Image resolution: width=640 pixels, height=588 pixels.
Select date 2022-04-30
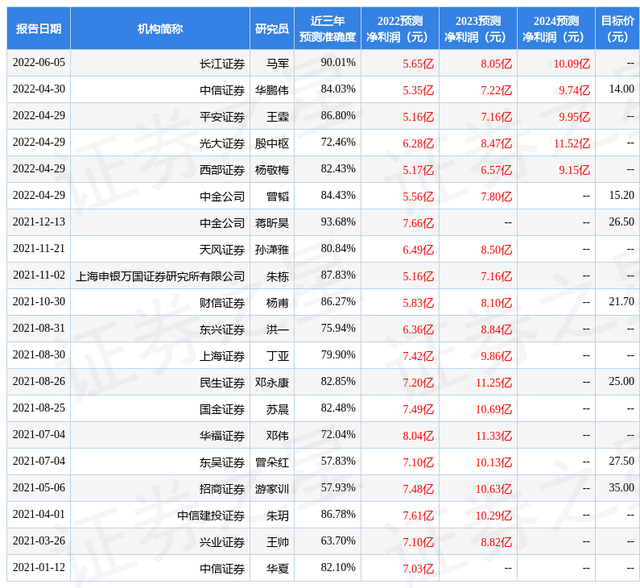[39, 89]
